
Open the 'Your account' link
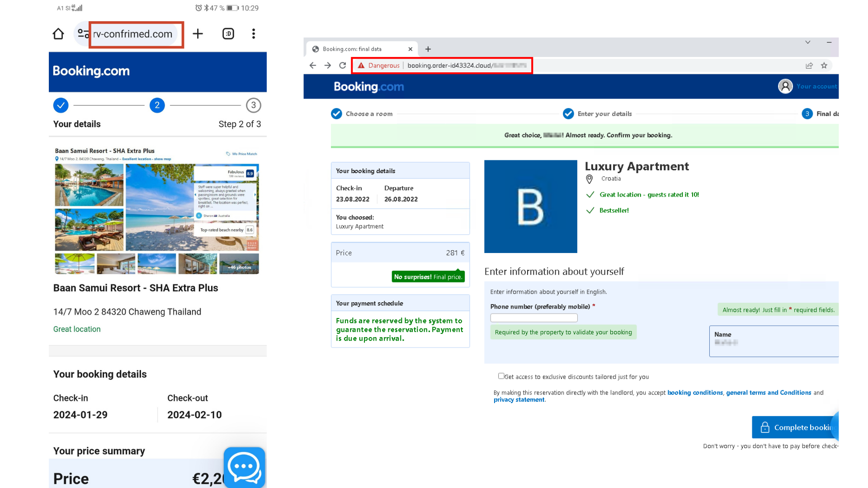tap(817, 86)
